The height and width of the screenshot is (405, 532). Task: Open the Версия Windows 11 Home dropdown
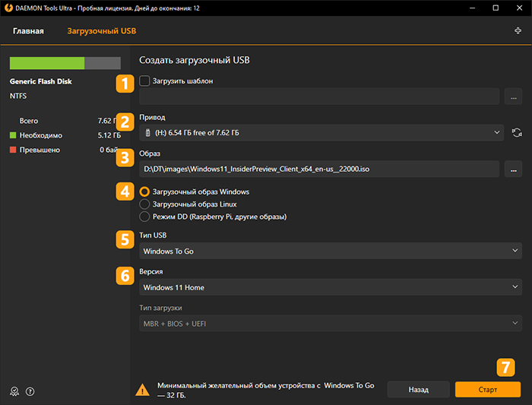pyautogui.click(x=331, y=287)
